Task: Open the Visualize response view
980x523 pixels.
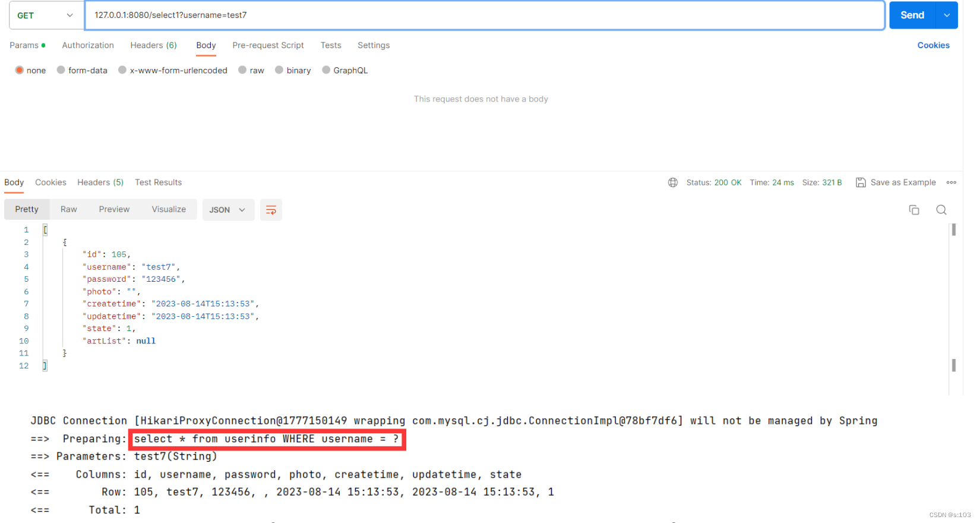Action: [x=169, y=209]
